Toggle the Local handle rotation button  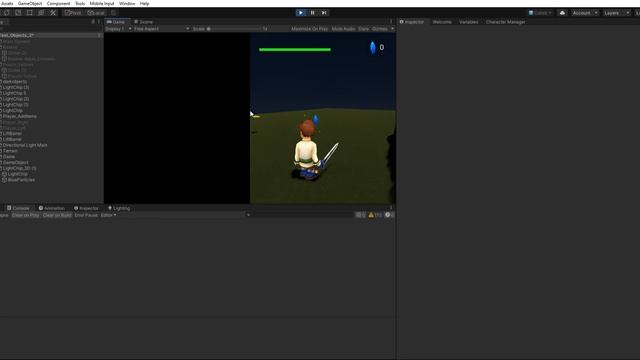pyautogui.click(x=96, y=13)
